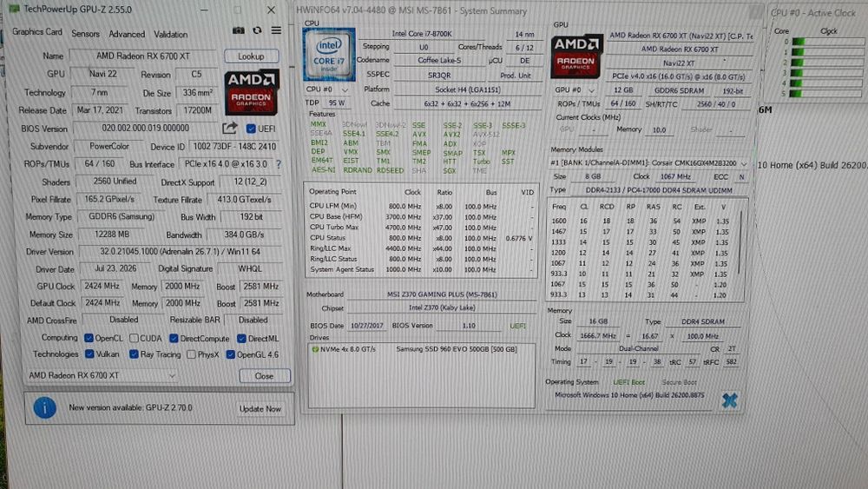Image resolution: width=868 pixels, height=489 pixels.
Task: Click the Device ID field
Action: 234,147
